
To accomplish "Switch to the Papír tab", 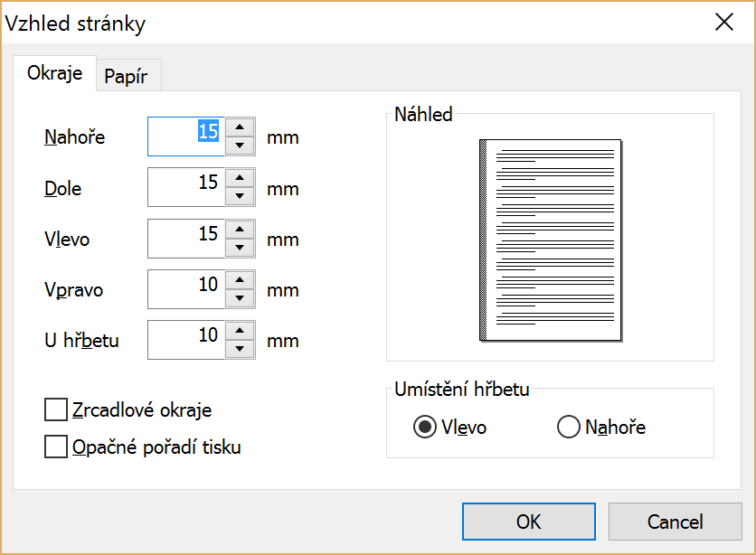I will click(128, 77).
